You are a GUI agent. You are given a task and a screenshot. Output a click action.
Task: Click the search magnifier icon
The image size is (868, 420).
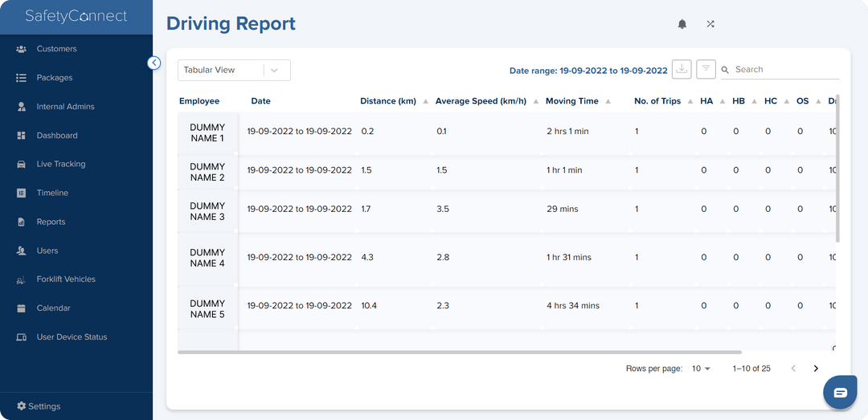[x=725, y=70]
